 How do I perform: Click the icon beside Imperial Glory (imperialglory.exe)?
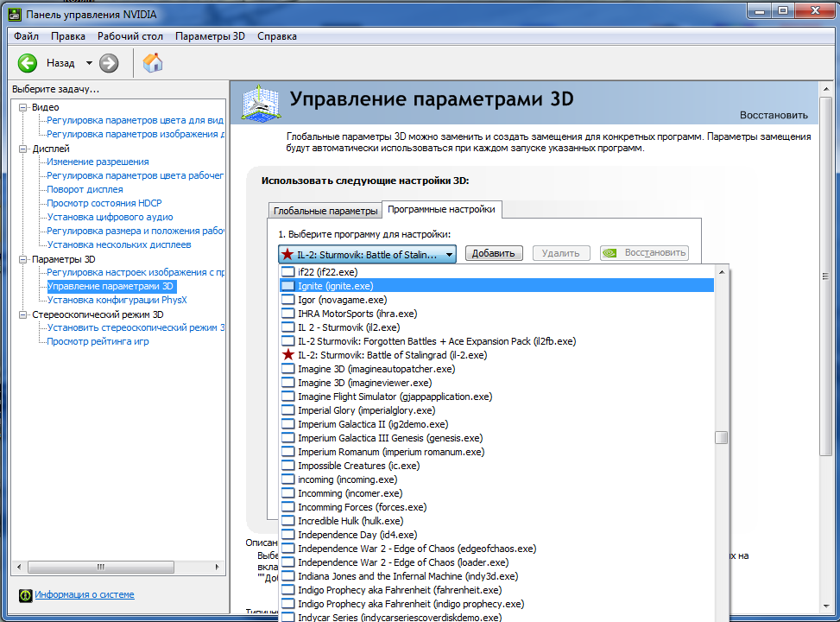click(x=288, y=410)
